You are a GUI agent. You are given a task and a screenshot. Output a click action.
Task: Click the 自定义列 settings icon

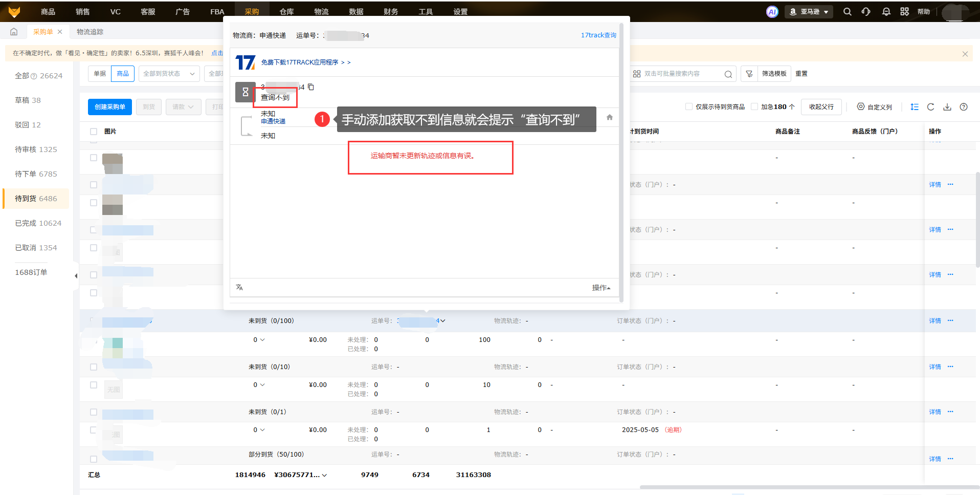pyautogui.click(x=861, y=106)
